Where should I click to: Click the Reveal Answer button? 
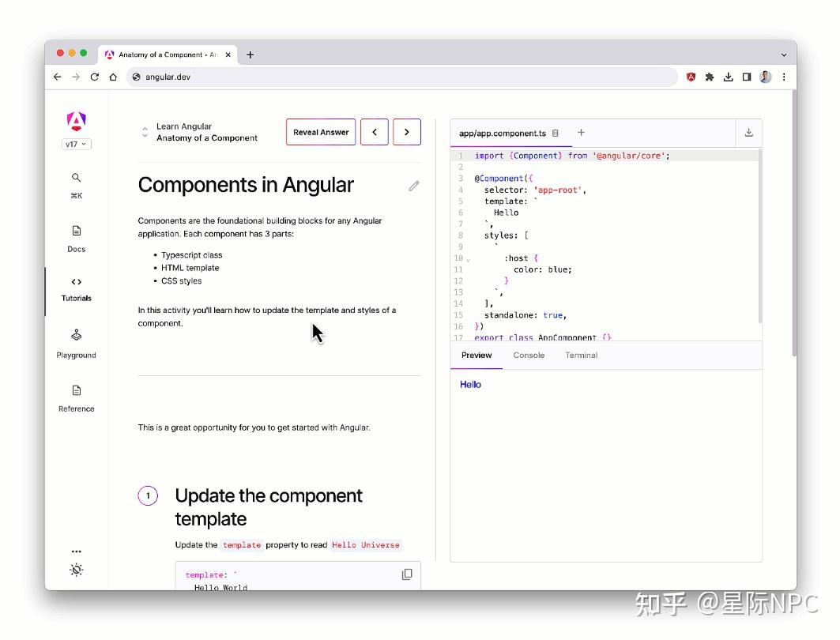point(320,132)
